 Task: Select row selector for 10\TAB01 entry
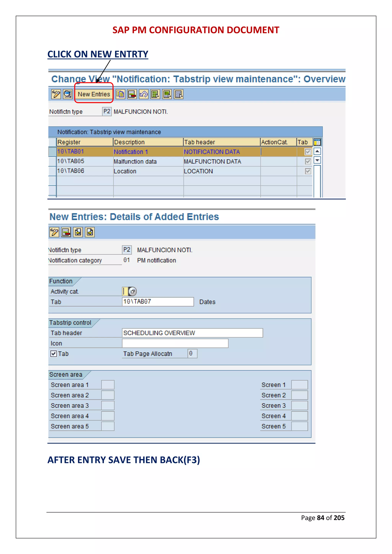tap(52, 152)
